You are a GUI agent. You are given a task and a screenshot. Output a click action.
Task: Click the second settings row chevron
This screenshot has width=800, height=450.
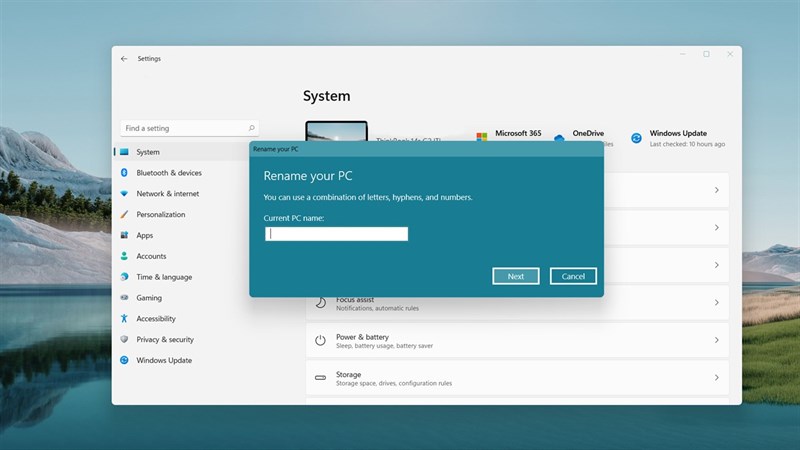click(x=717, y=228)
